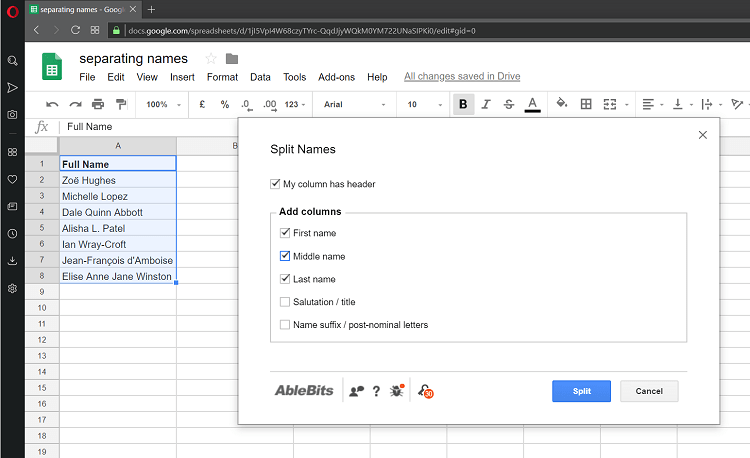Viewport: 750px width, 458px height.
Task: Open the Borders tool
Action: [586, 104]
